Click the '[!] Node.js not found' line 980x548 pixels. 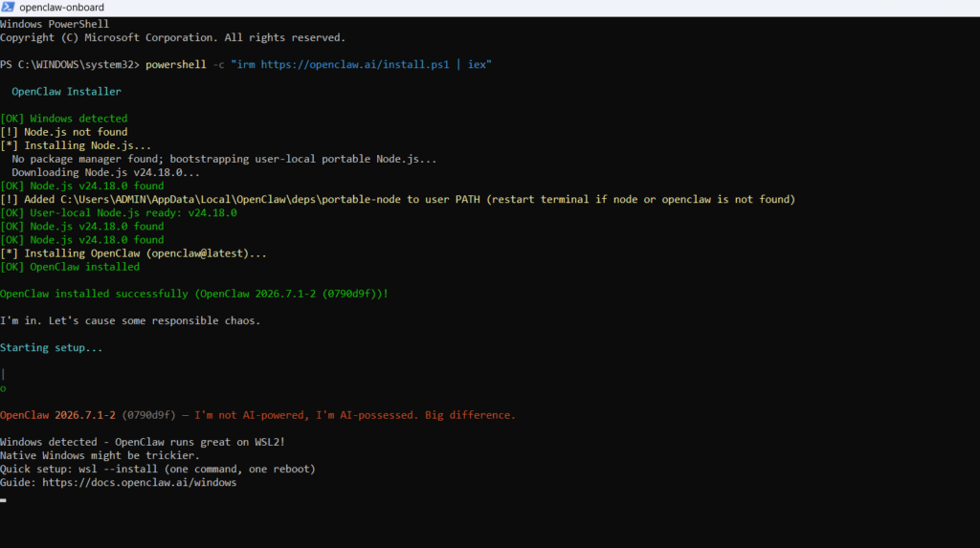pos(64,132)
